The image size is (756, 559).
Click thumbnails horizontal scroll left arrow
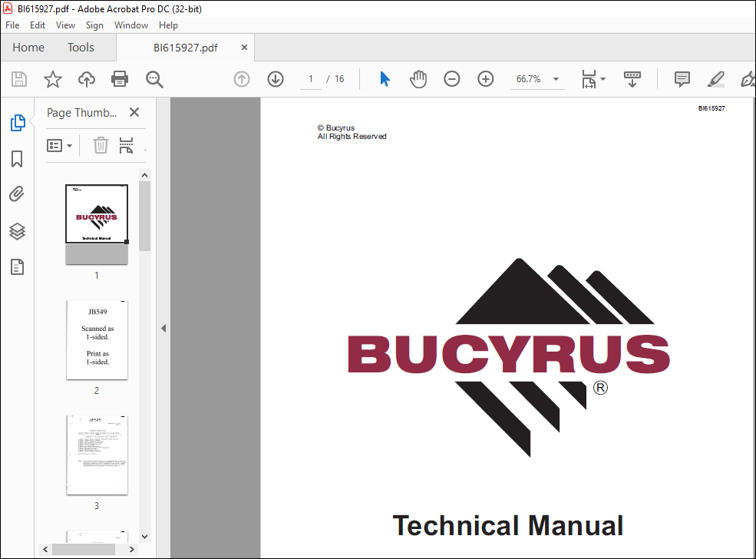point(46,549)
